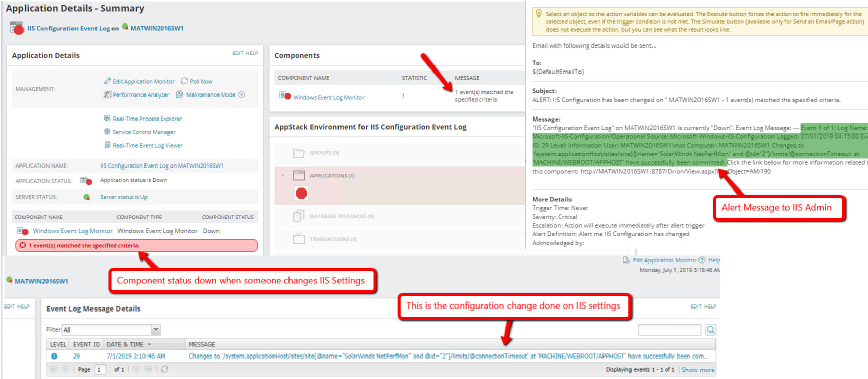Screen dimensions: 868x379
Task: Click the page number input field
Action: pos(100,369)
